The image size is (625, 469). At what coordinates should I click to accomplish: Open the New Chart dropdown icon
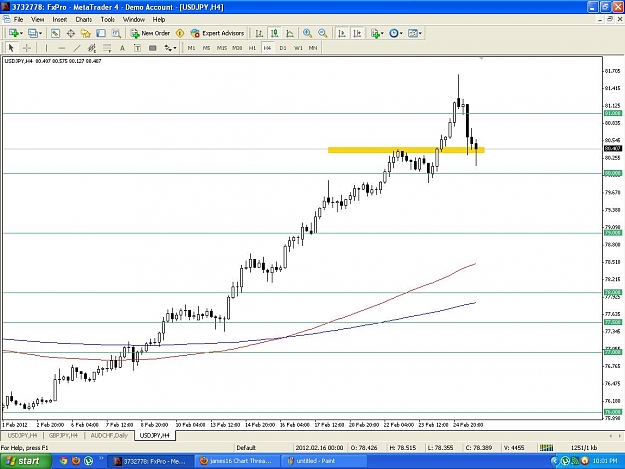click(x=15, y=33)
